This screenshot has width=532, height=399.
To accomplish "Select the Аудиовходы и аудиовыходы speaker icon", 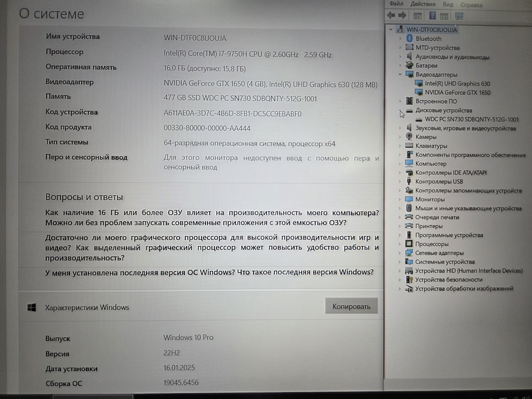I will pos(409,57).
